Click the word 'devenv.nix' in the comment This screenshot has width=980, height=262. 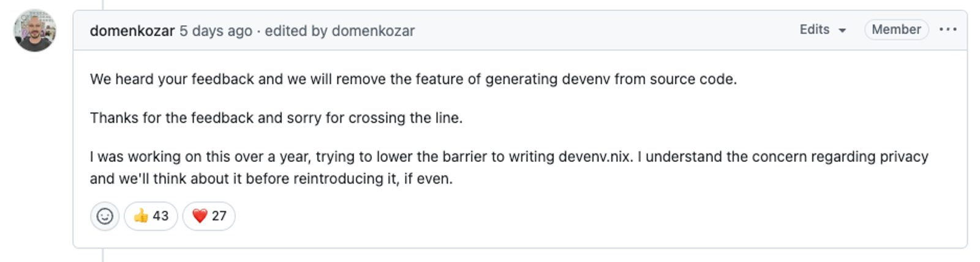point(595,156)
